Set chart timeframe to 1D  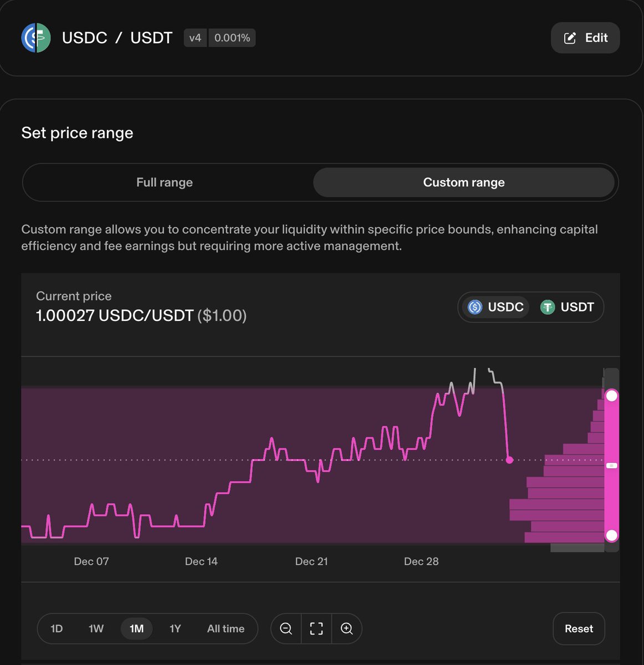coord(57,628)
